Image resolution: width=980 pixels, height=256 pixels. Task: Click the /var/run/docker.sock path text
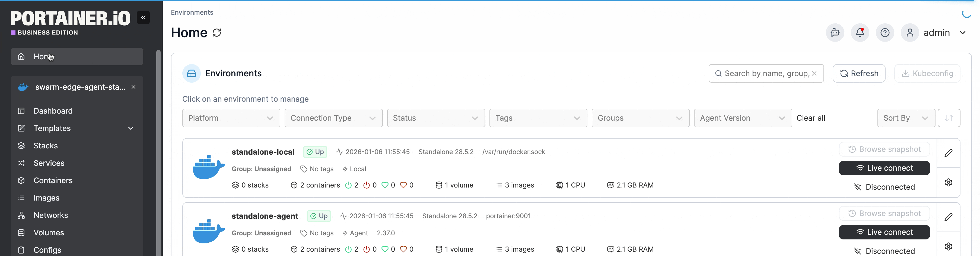514,152
